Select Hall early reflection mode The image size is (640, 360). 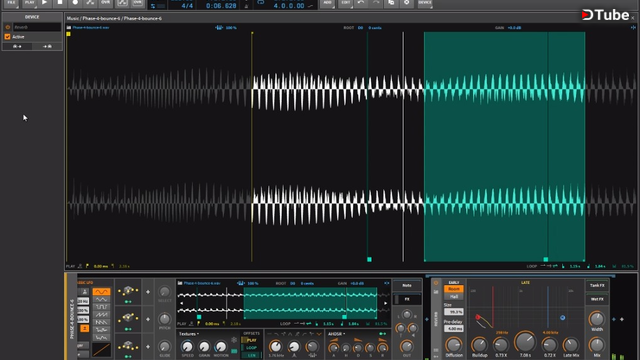tap(453, 296)
